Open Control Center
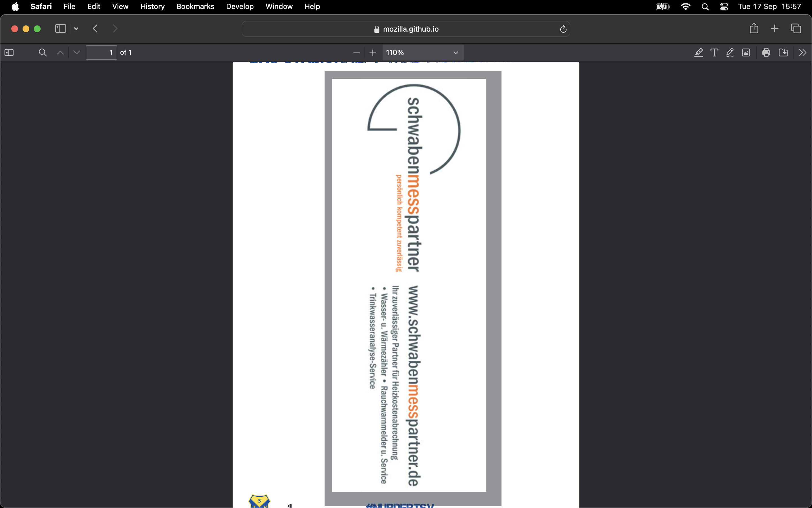 tap(724, 7)
